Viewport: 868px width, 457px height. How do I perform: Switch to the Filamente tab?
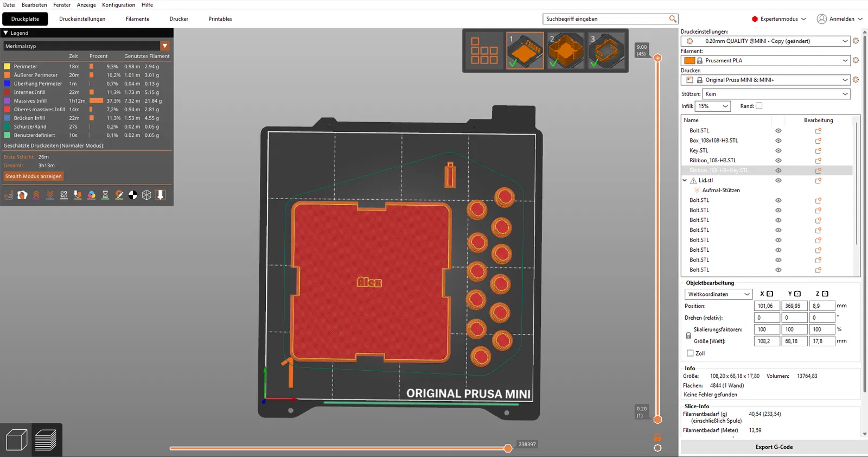pos(137,19)
